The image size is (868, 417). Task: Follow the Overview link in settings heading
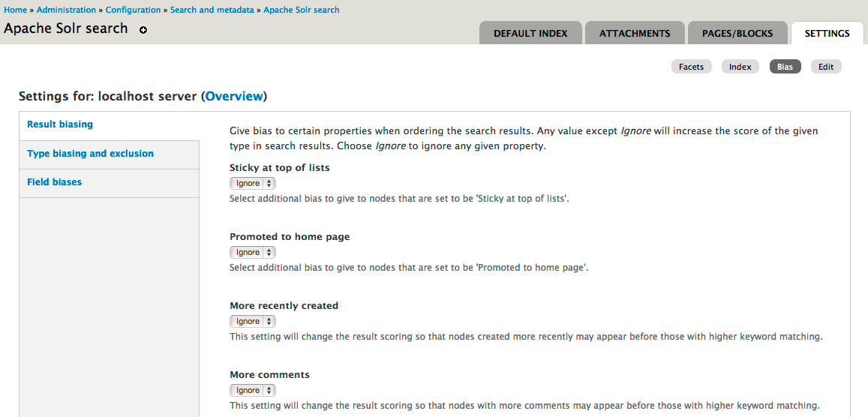[x=234, y=96]
